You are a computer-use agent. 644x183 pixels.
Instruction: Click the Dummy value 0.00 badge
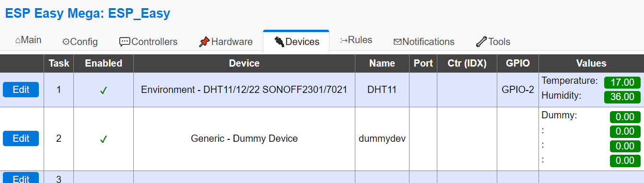click(x=625, y=117)
